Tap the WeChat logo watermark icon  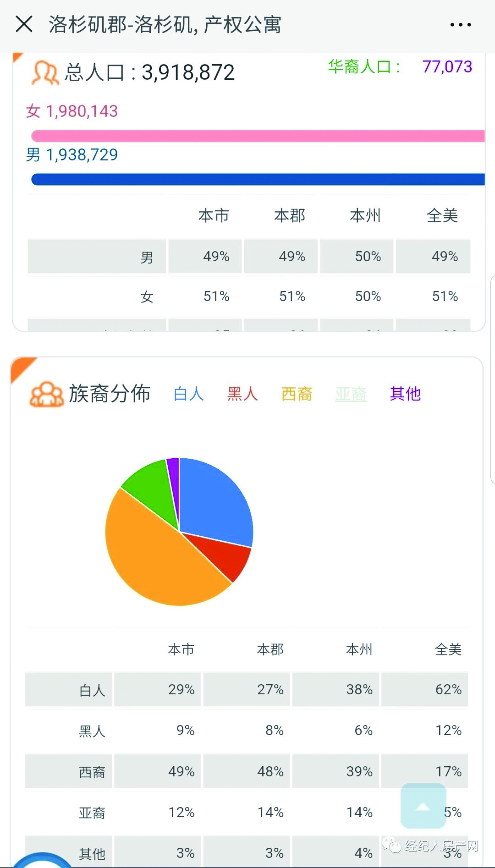[x=391, y=845]
